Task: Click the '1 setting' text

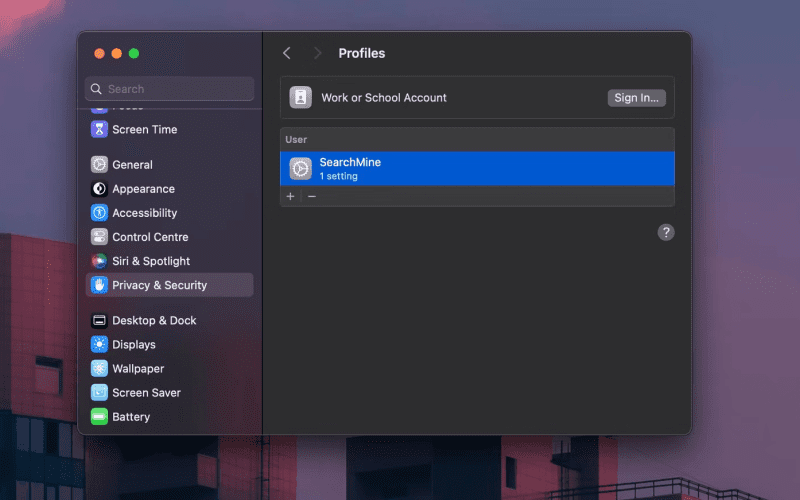Action: click(x=338, y=177)
